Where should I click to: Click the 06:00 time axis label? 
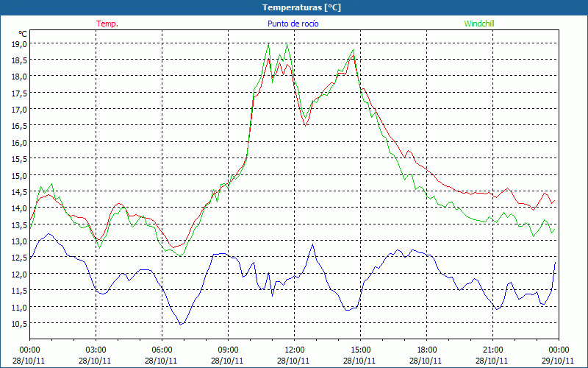click(x=162, y=350)
